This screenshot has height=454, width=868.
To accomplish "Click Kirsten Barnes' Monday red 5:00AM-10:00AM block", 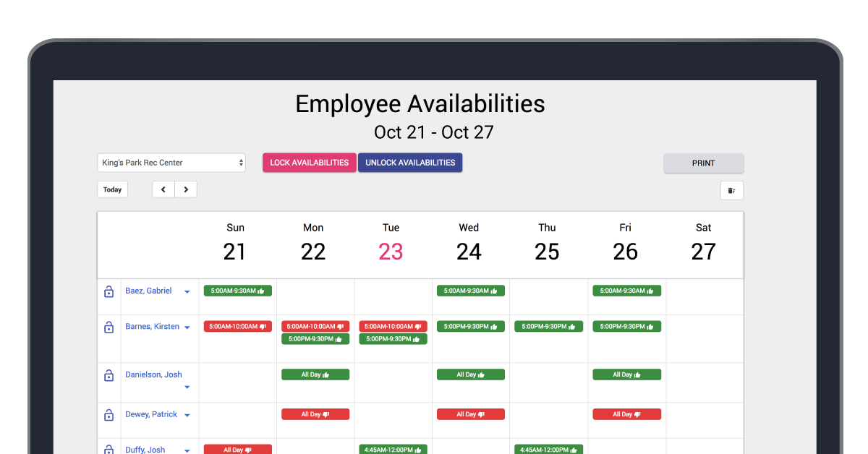I will (315, 327).
